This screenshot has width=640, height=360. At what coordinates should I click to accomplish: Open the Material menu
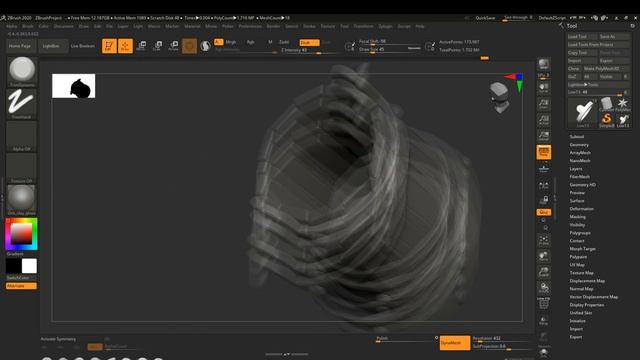point(192,26)
